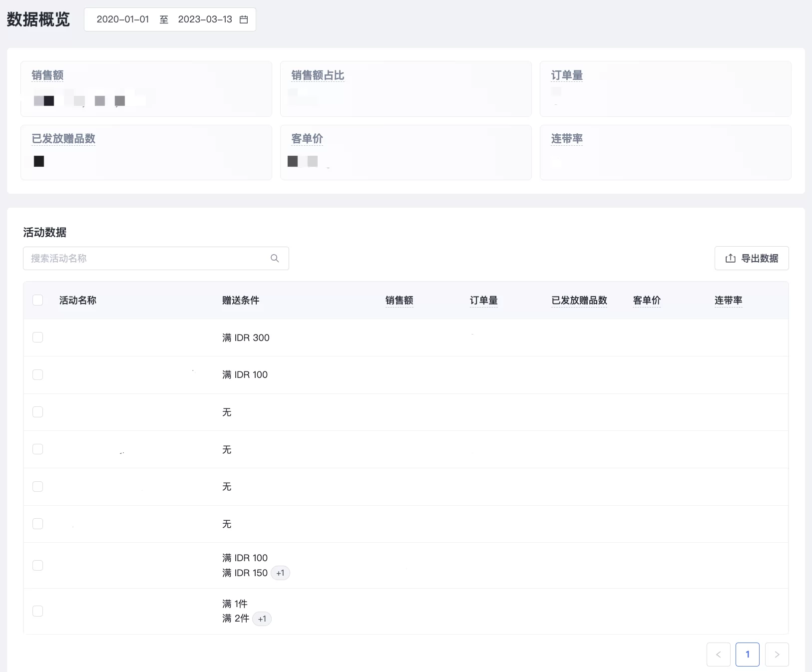This screenshot has height=672, width=812.
Task: Click the 客单价 table column header
Action: [647, 300]
